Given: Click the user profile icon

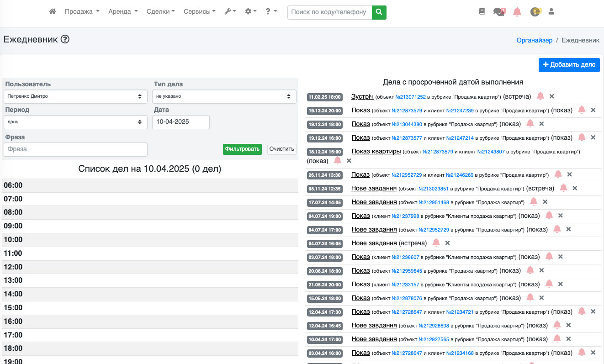Looking at the screenshot, I should [x=551, y=12].
